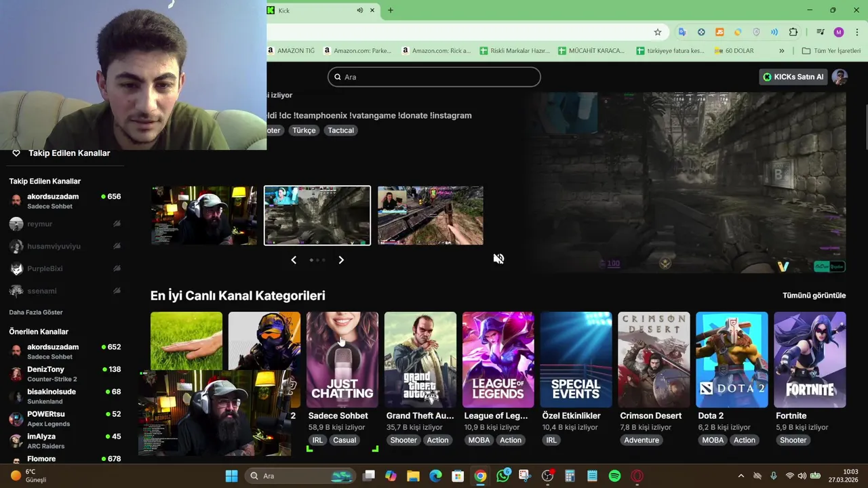Image resolution: width=868 pixels, height=488 pixels.
Task: Open the Chrome three-dot menu
Action: 857,32
